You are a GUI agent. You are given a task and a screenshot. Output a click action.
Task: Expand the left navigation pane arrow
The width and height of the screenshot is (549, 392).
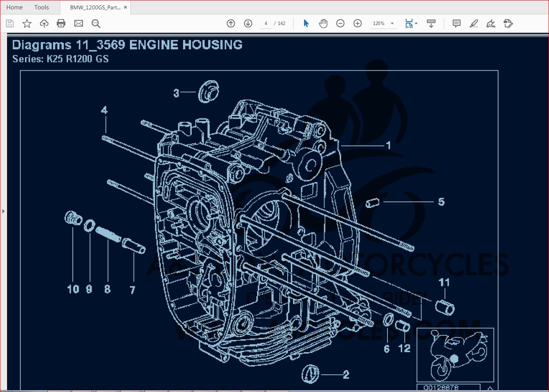[x=4, y=211]
